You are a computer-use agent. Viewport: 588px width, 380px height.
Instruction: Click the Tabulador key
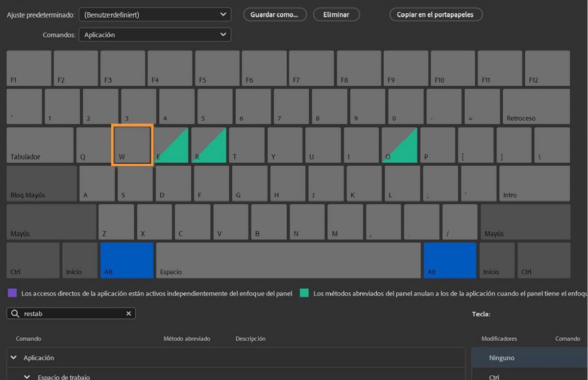40,145
